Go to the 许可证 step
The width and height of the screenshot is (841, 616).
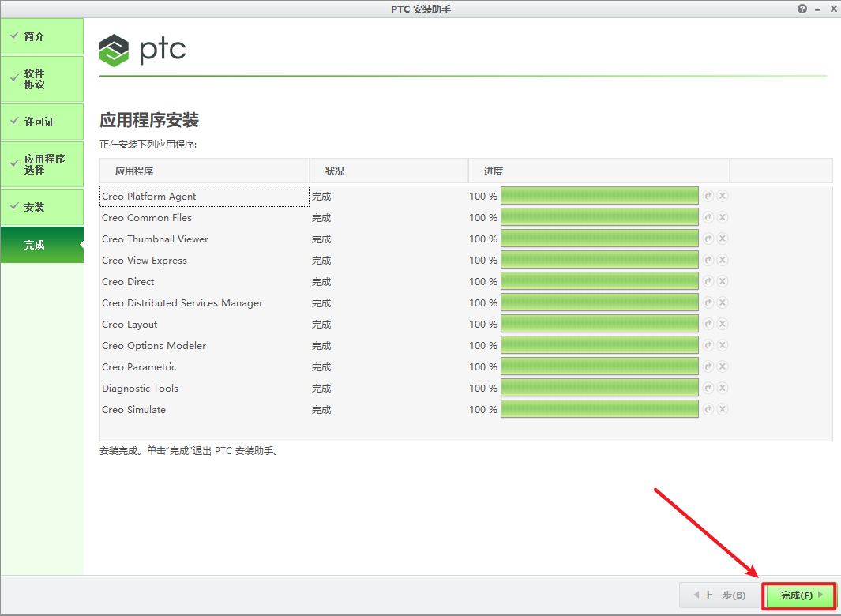tap(42, 122)
